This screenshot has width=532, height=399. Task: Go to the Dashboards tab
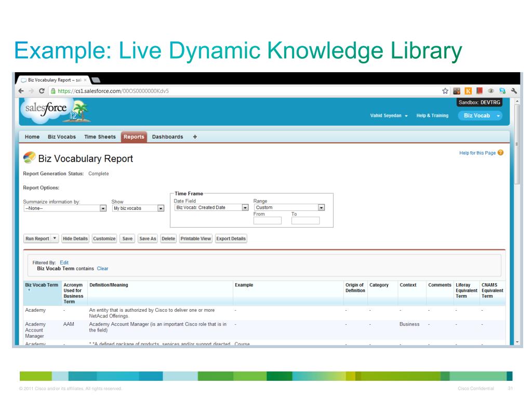[168, 137]
